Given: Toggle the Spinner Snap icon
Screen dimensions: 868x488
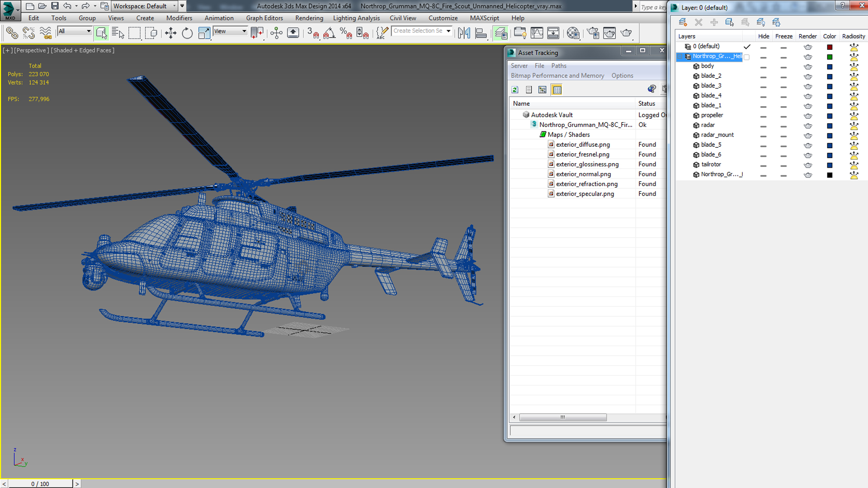Looking at the screenshot, I should (363, 33).
